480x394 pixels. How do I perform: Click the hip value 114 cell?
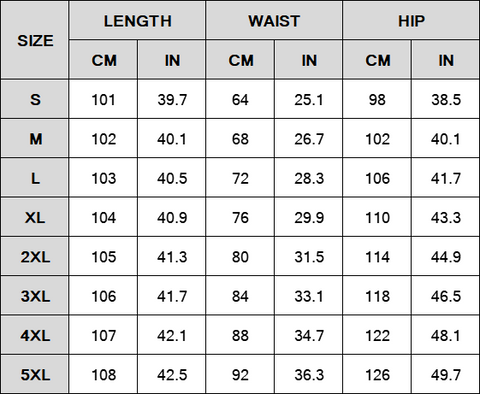[x=377, y=257]
